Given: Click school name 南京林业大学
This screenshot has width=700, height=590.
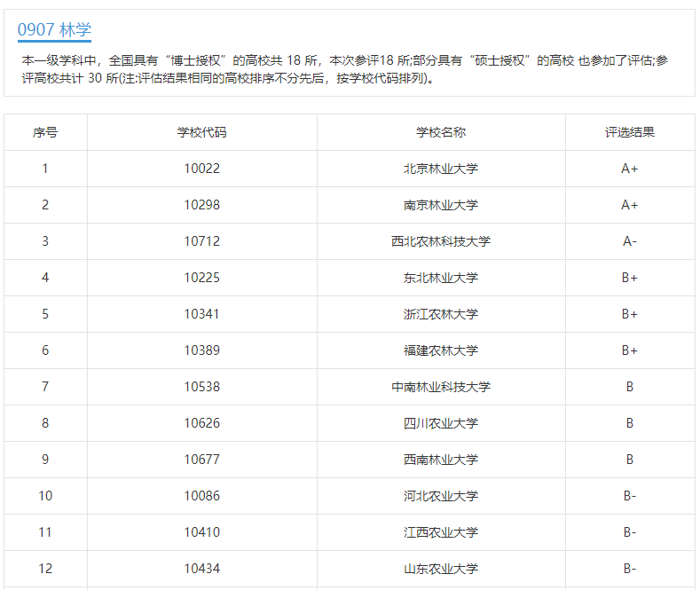Looking at the screenshot, I should (x=441, y=205).
